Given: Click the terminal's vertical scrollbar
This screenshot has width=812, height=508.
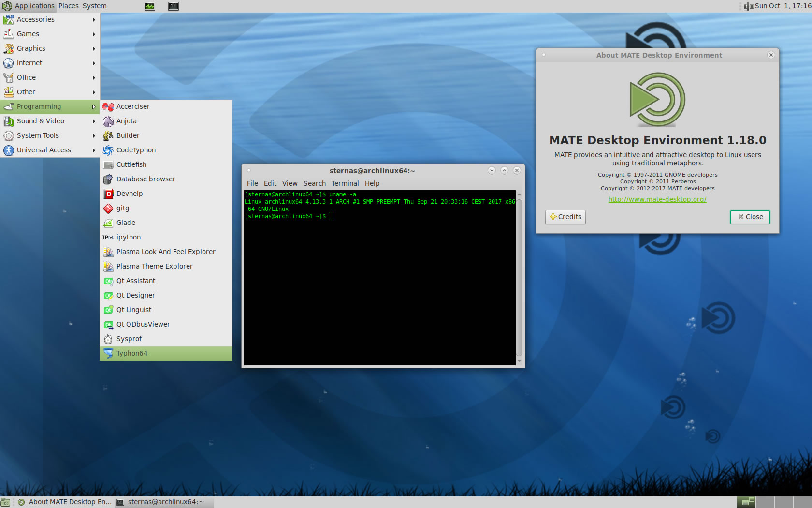Looking at the screenshot, I should click(520, 277).
